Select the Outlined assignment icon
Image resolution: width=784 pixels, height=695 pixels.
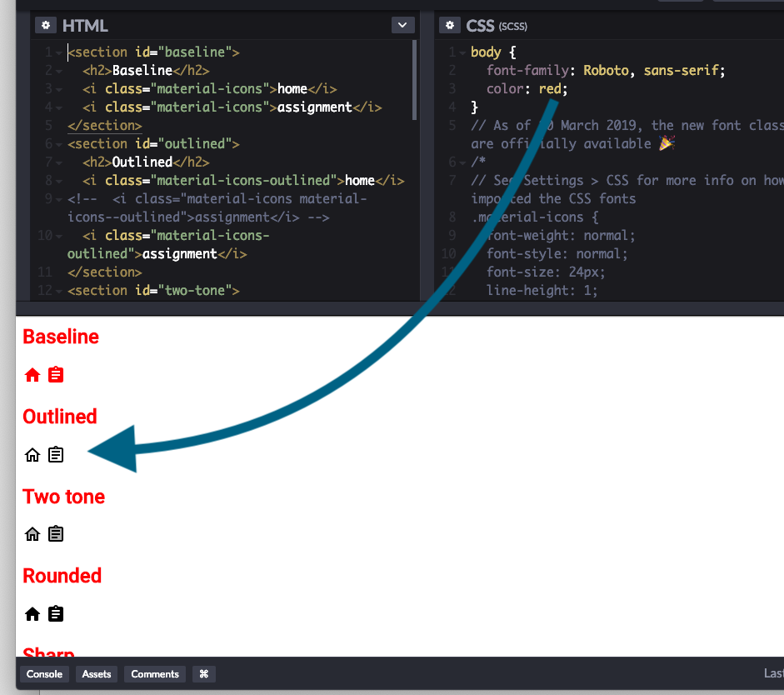click(x=55, y=454)
